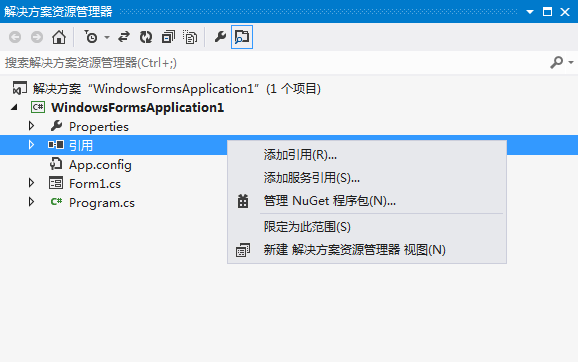The height and width of the screenshot is (362, 578).
Task: Collapse the WindowsFormsApplication1 project node
Action: (x=14, y=107)
